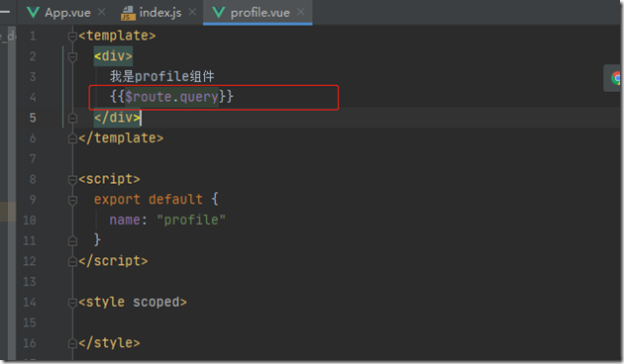Viewport: 624px width, 364px height.
Task: Fold the export default block
Action: 72,200
